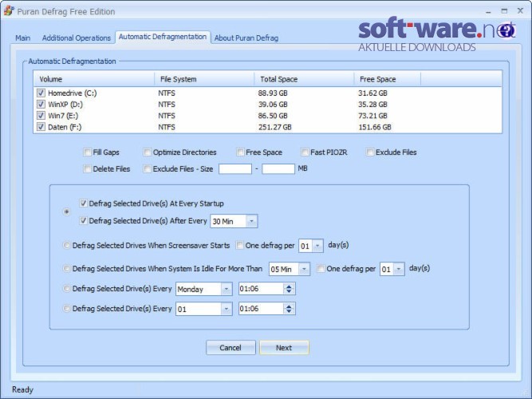Click the 73.21 GB free space value
532x399 pixels.
pos(372,116)
